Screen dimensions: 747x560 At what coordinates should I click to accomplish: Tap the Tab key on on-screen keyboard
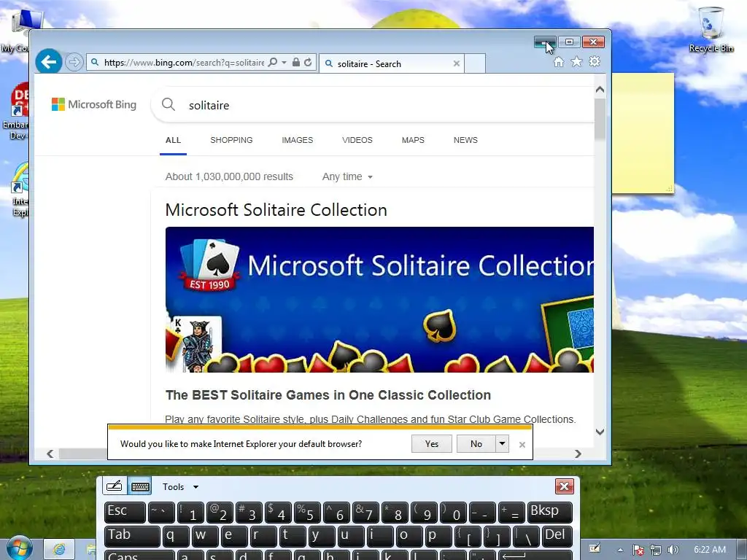click(x=132, y=536)
